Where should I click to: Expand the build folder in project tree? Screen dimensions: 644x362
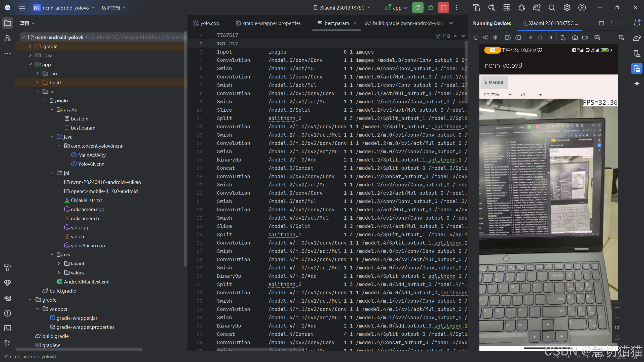37,83
